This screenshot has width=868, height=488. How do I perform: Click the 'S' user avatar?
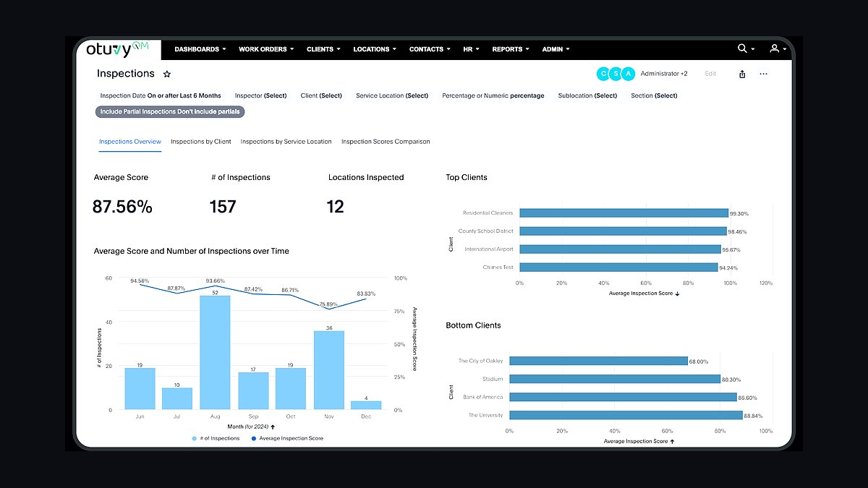tap(616, 74)
